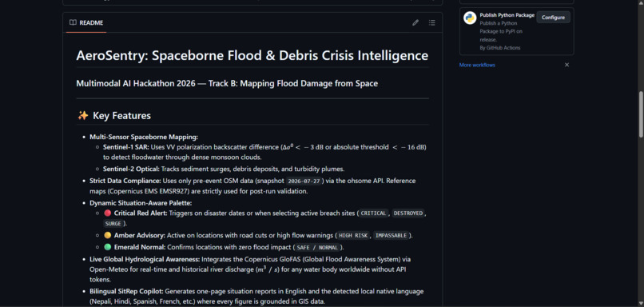Click the README book icon
Image resolution: width=644 pixels, height=307 pixels.
73,22
